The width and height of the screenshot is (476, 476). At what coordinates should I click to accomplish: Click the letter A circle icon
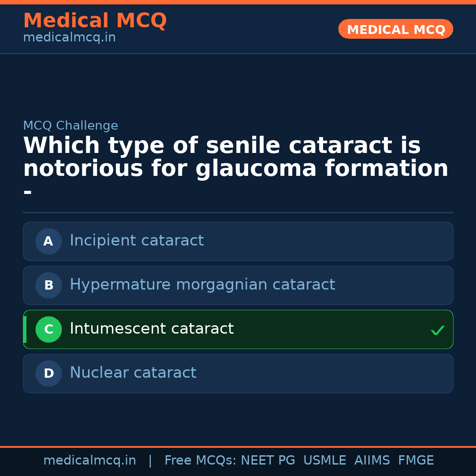click(48, 241)
